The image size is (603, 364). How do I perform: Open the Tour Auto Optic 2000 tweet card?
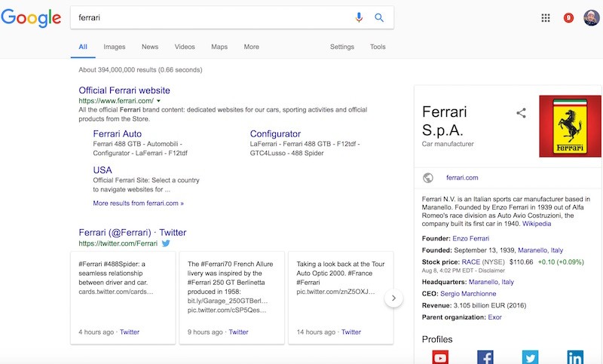(341, 298)
